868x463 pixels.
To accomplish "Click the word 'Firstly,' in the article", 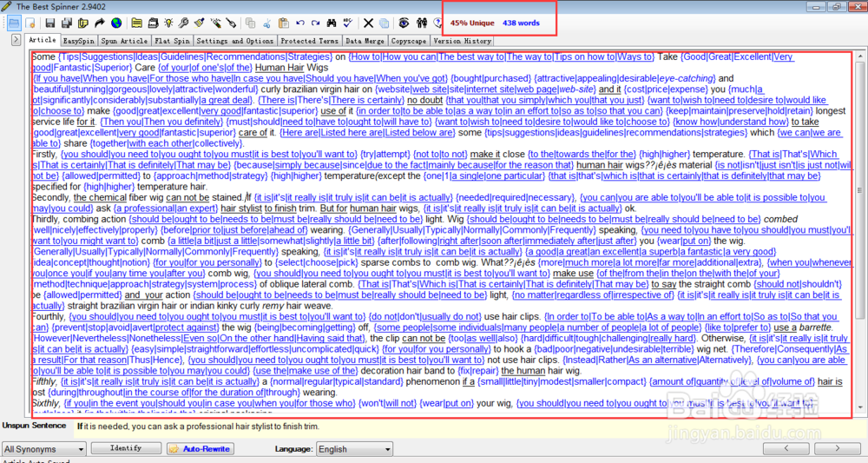I will tap(44, 154).
